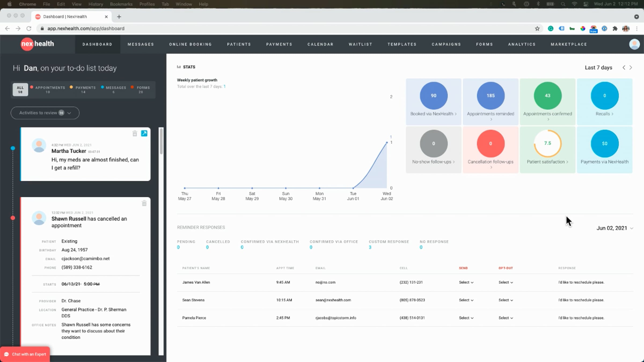The image size is (644, 362).
Task: Click the Booked via NexHealth link
Action: coord(433,114)
